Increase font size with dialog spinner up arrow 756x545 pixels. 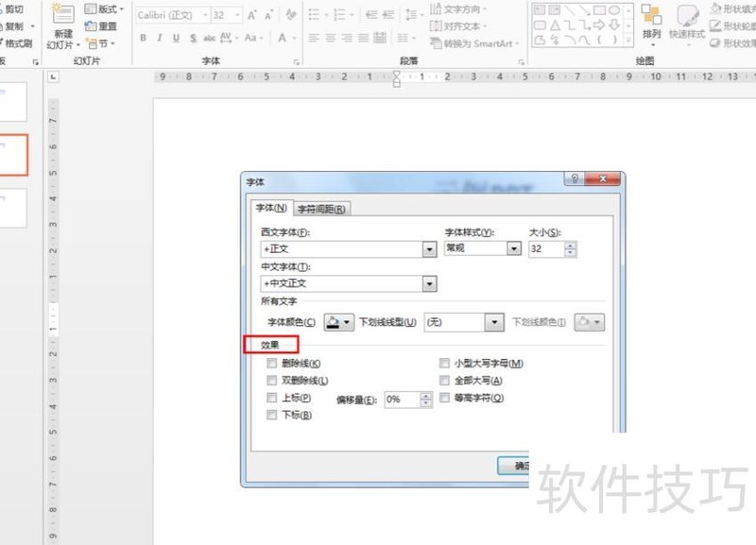(571, 246)
